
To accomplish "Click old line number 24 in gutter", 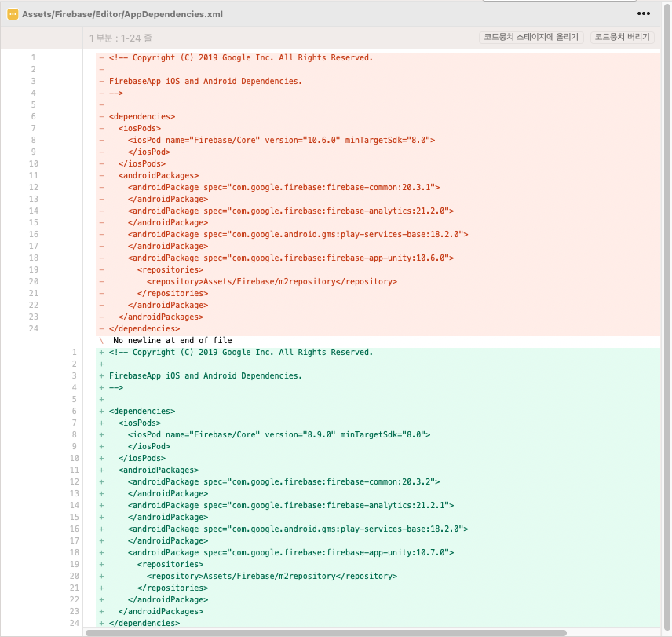I will 34,329.
